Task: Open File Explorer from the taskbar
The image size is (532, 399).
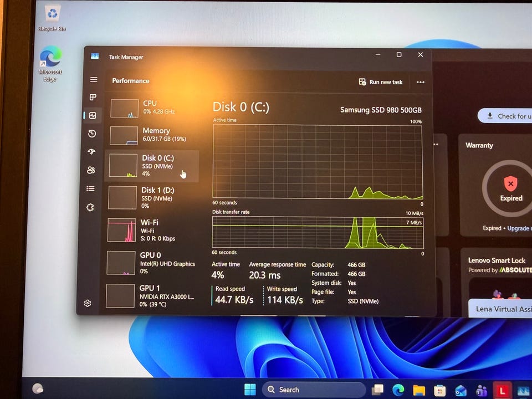Action: pyautogui.click(x=419, y=391)
